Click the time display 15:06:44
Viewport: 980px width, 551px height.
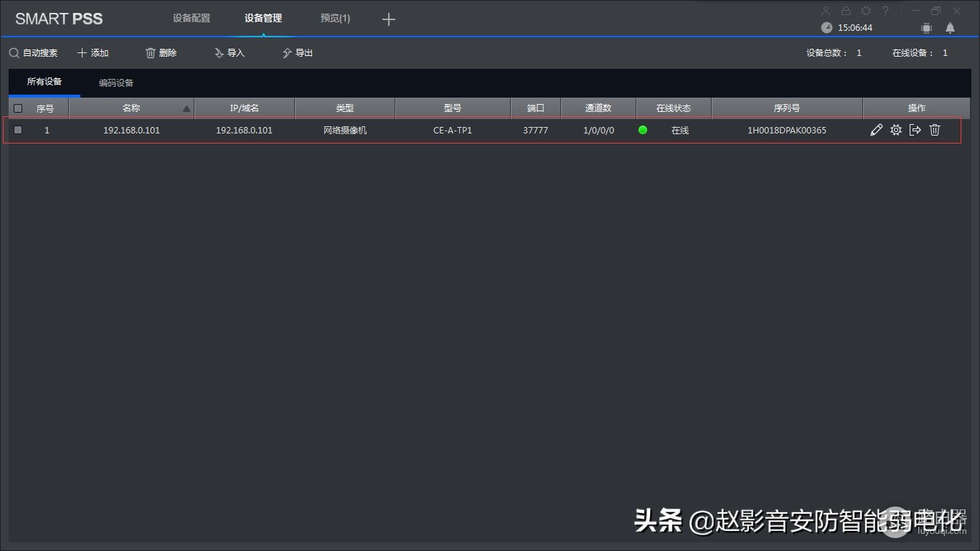855,28
